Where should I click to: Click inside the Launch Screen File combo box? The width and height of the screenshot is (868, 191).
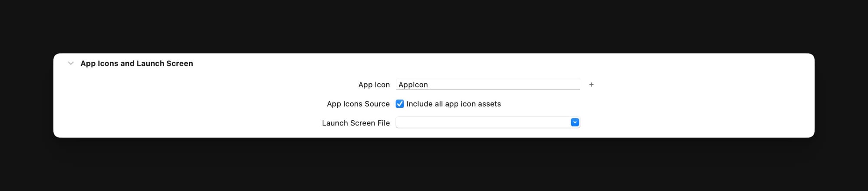click(x=482, y=123)
